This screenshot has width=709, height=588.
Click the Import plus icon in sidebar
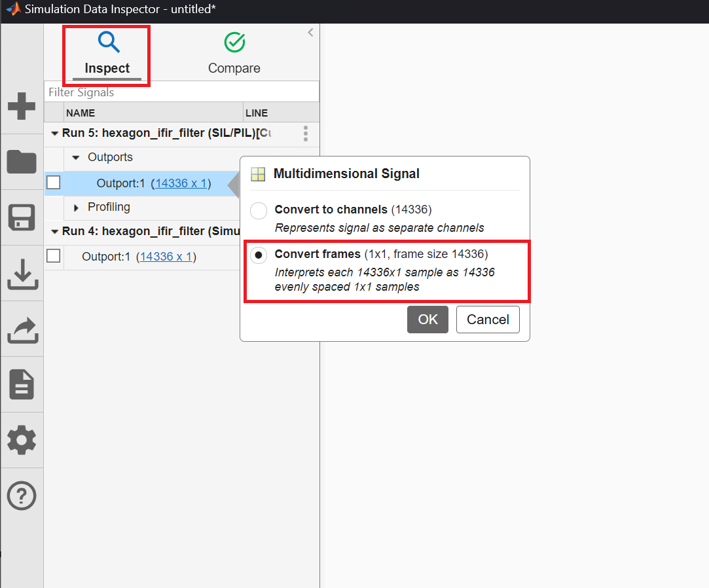(22, 106)
